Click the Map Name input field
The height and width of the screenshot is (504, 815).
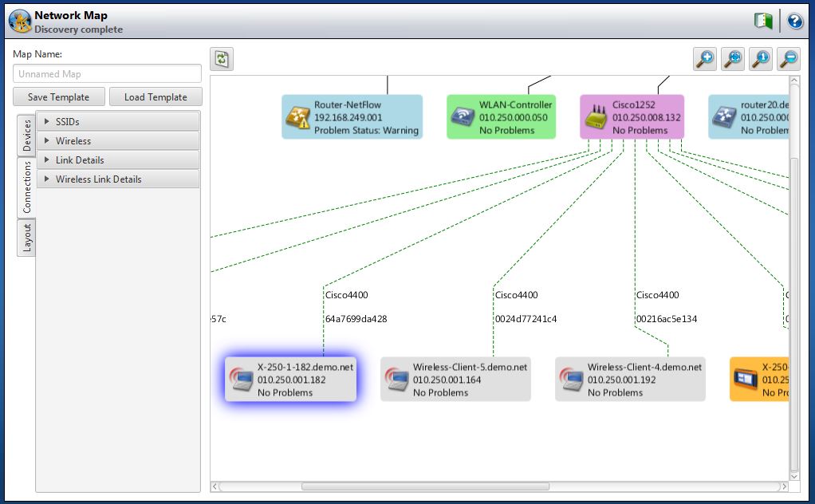click(107, 74)
